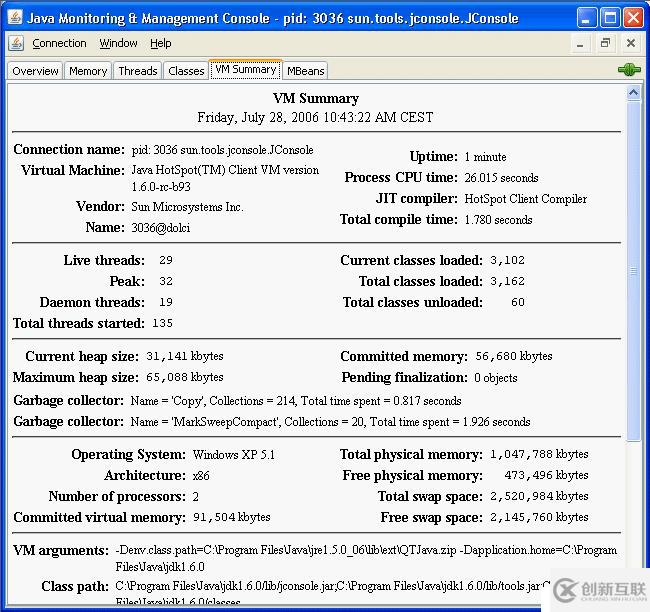The width and height of the screenshot is (650, 612).
Task: Click the committed virtual memory '91,504 kbytes'
Action: [x=232, y=517]
